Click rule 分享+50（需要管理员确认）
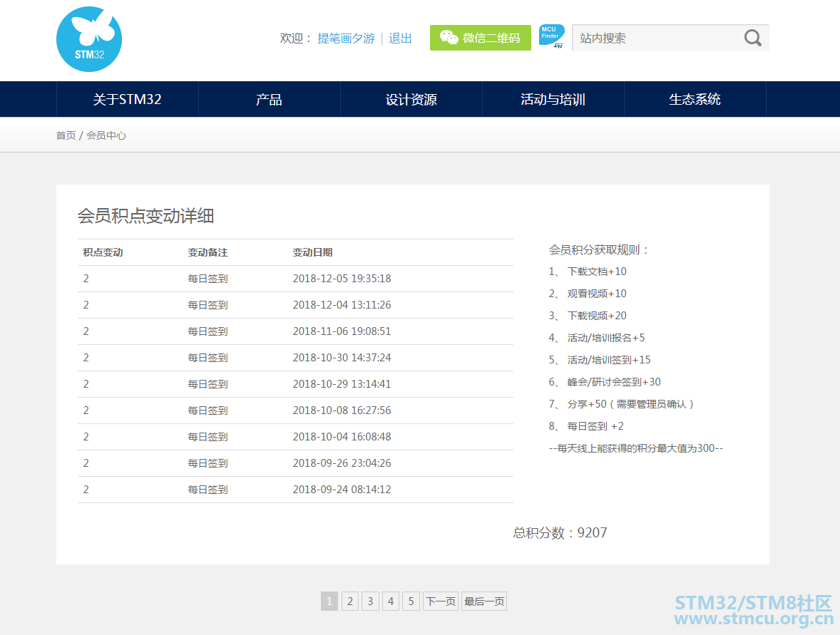840x635 pixels. coord(631,403)
